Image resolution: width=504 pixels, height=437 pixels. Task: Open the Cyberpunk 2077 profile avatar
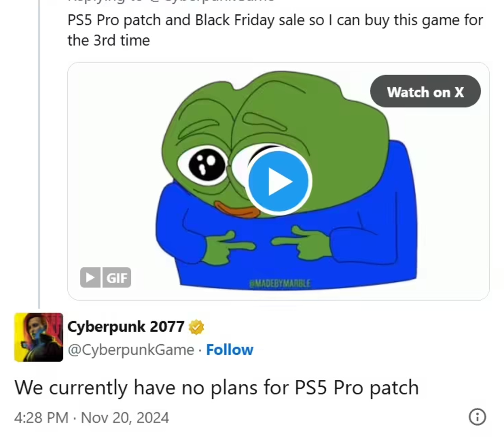coord(38,337)
